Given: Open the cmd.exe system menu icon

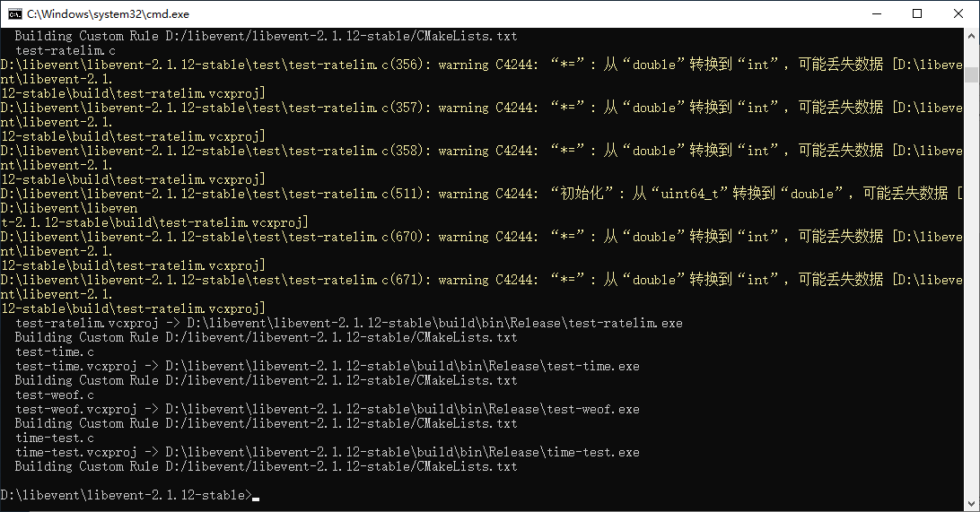Looking at the screenshot, I should [x=15, y=13].
